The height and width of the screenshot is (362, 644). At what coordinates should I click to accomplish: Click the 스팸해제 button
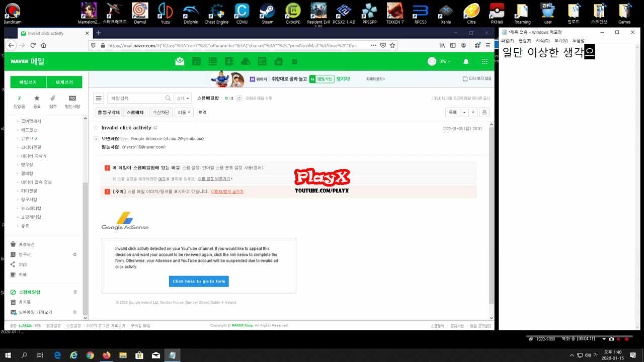[135, 113]
